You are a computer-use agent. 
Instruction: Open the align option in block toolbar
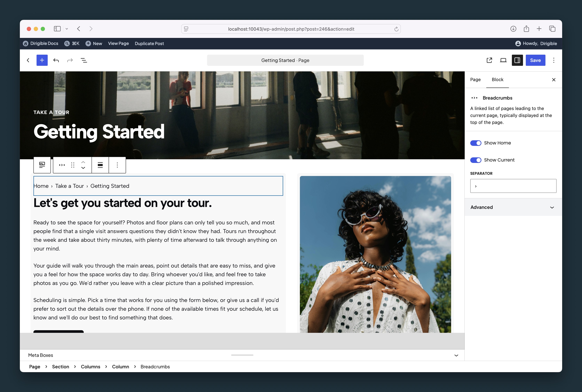coord(100,165)
